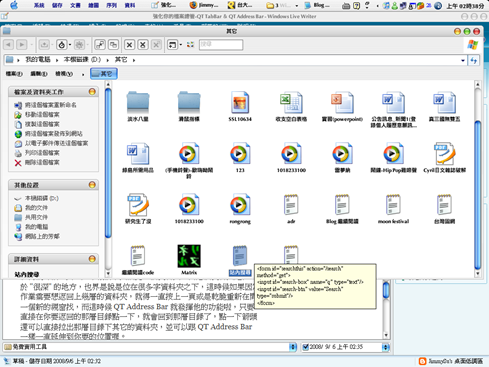The height and width of the screenshot is (367, 489).
Task: Toggle the publish date checkbox in Writer
Action: click(305, 347)
